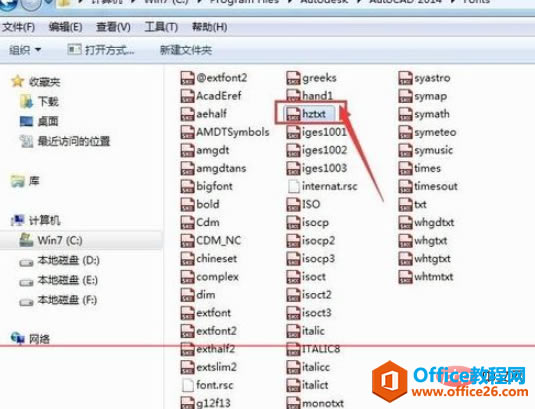Open the 帮助(H) menu

point(209,27)
